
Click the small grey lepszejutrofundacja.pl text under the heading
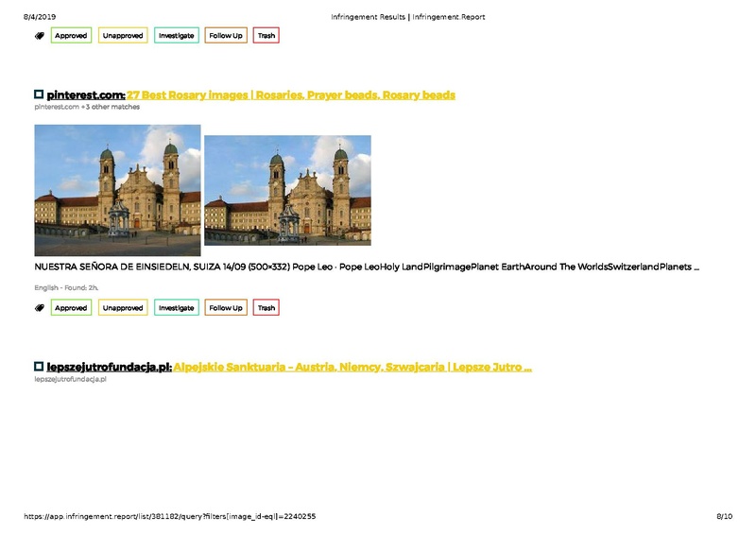pyautogui.click(x=70, y=379)
